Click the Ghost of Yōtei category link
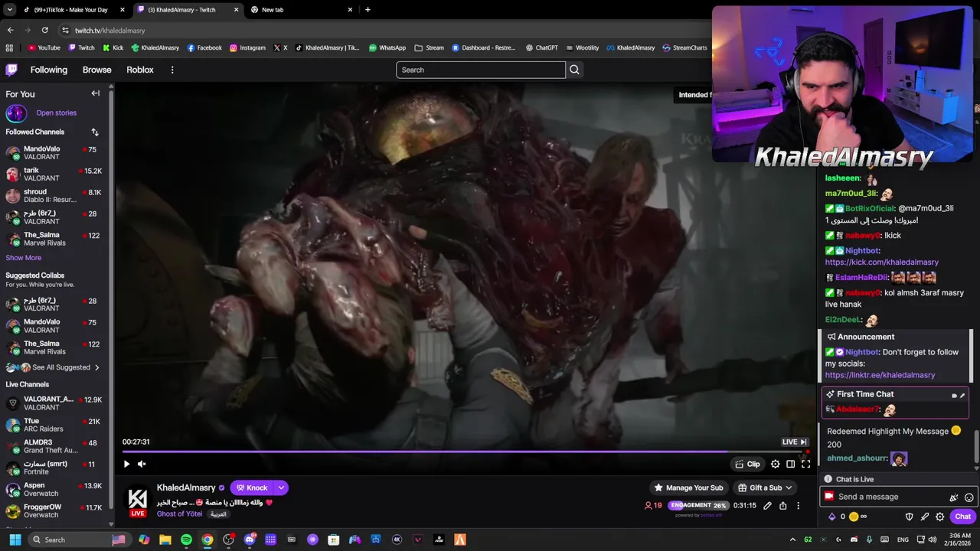Viewport: 980px width, 551px height. point(179,514)
